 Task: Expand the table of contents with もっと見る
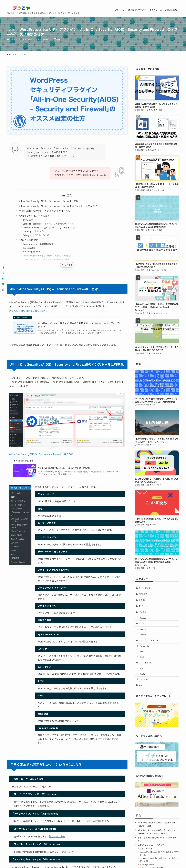[67, 265]
